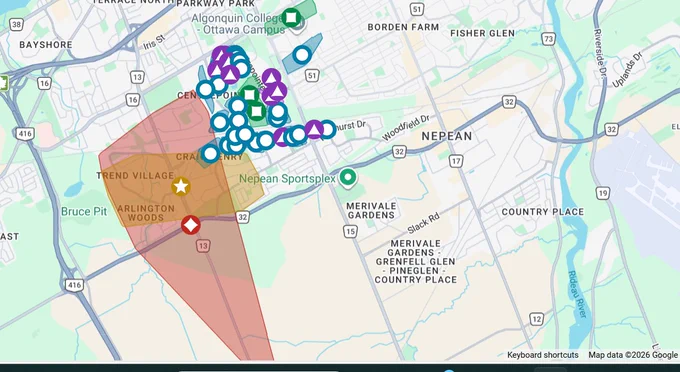Click the route 51 shield near Borden Farm
This screenshot has height=372, width=680.
(416, 9)
